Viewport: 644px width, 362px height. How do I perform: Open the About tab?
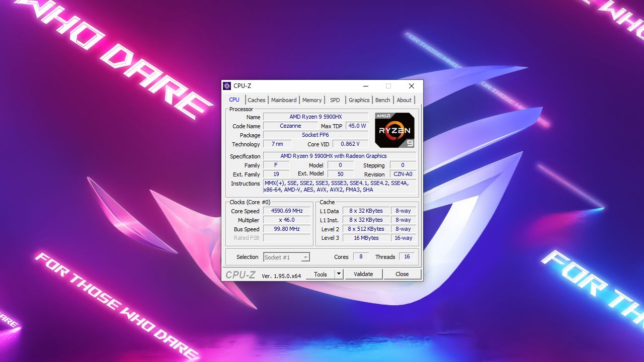point(404,100)
